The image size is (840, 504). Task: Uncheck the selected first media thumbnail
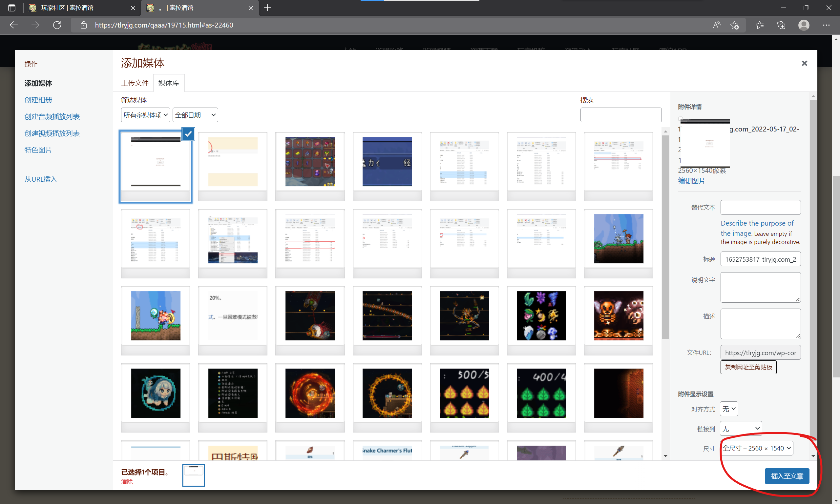click(x=188, y=134)
